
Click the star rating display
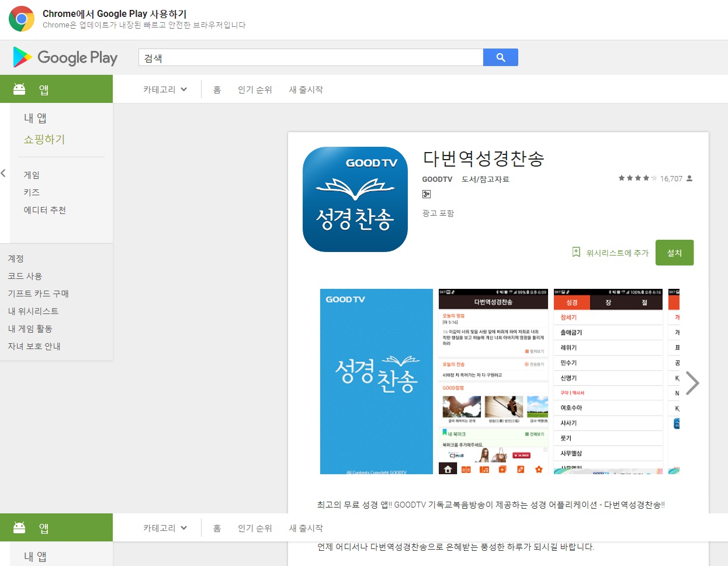(638, 178)
